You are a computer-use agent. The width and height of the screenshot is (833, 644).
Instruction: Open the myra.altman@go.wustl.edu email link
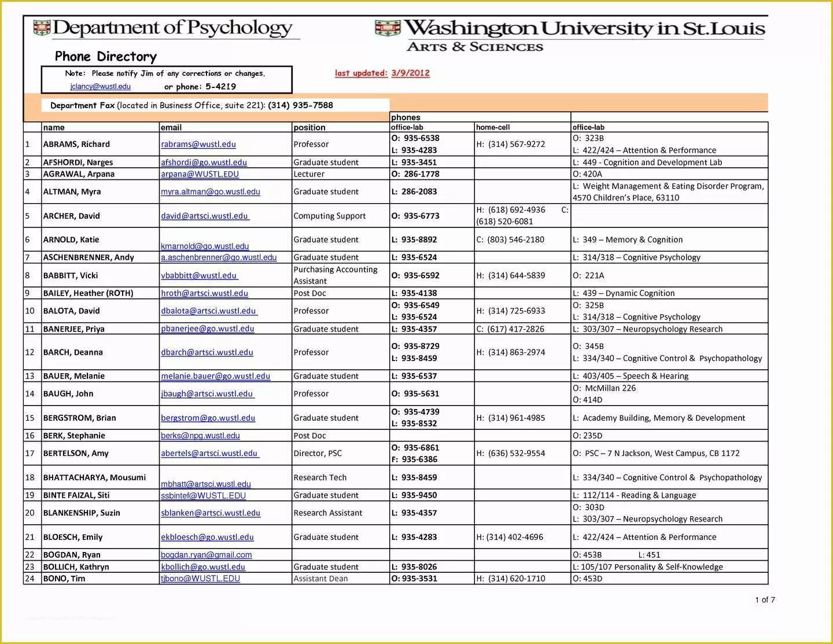click(x=211, y=192)
